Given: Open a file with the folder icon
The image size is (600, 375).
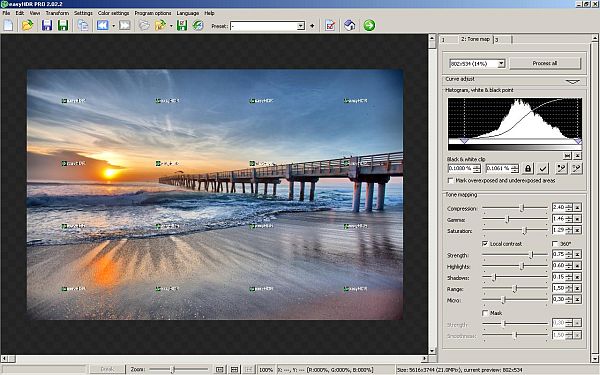Looking at the screenshot, I should click(x=27, y=26).
